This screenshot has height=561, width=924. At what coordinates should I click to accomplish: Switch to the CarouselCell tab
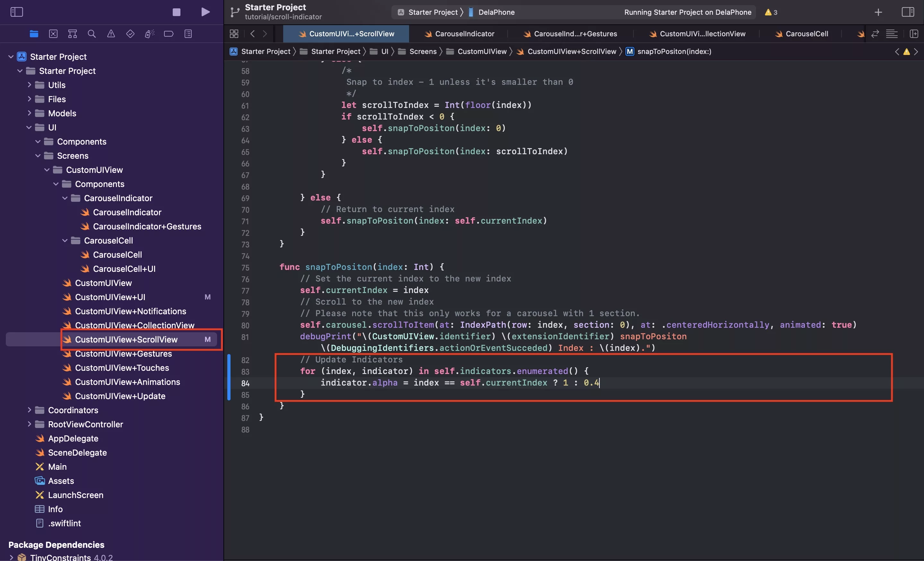point(801,34)
